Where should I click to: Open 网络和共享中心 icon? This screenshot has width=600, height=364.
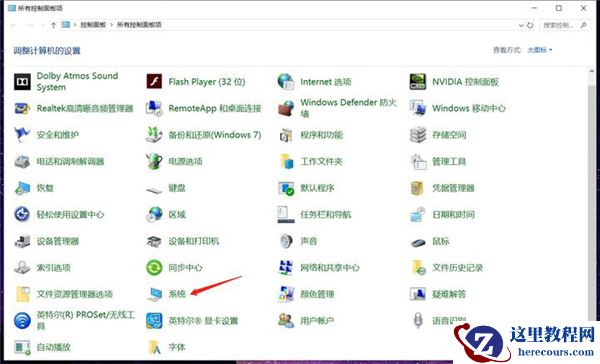point(286,268)
